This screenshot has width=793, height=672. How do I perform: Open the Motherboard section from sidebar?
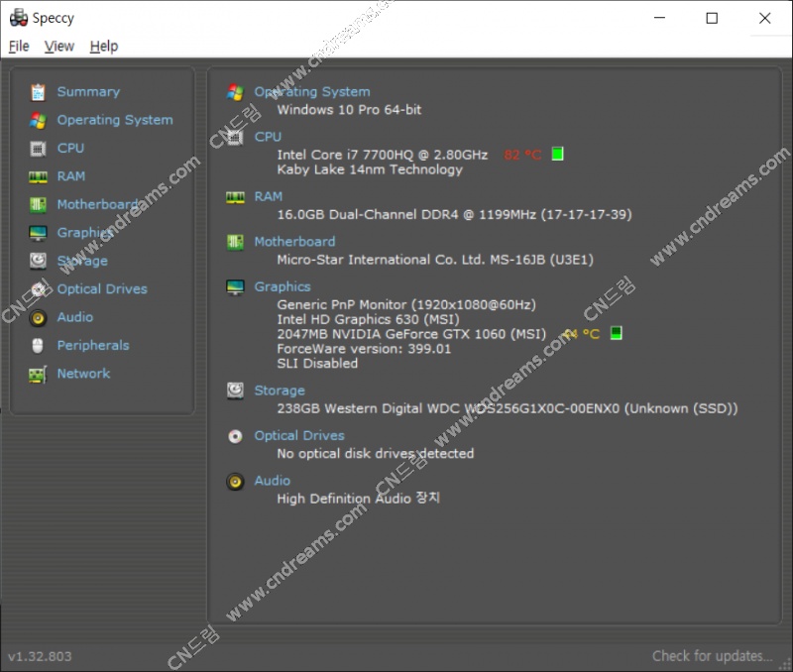click(97, 205)
